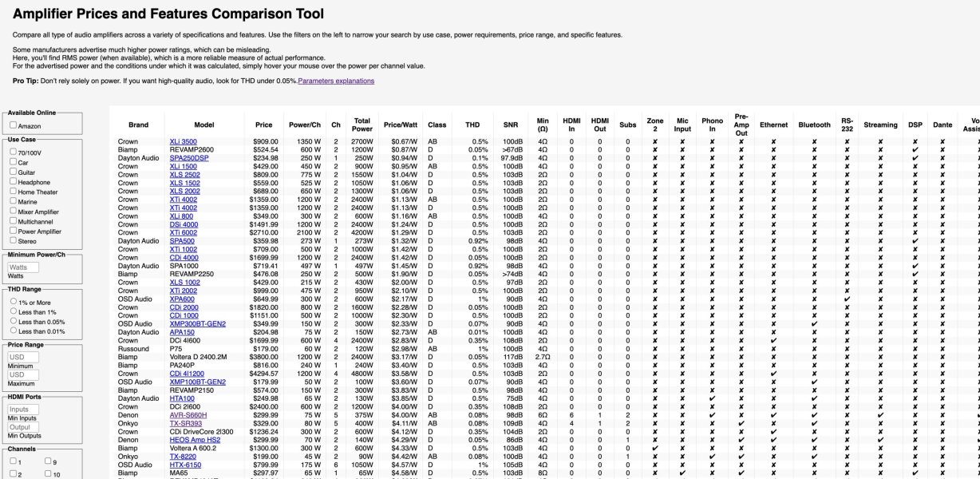Tick the Car use case checkbox
The image size is (980, 479).
[14, 161]
